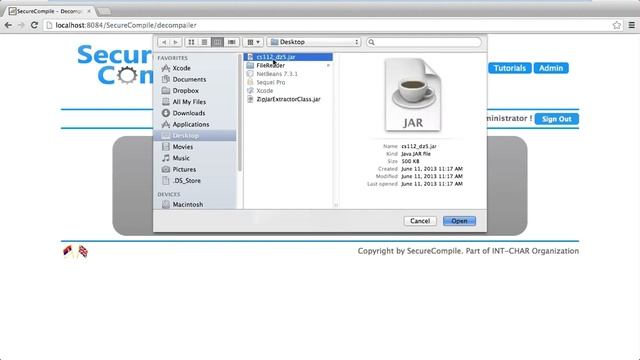
Task: Click the file dialog search field
Action: pyautogui.click(x=424, y=42)
